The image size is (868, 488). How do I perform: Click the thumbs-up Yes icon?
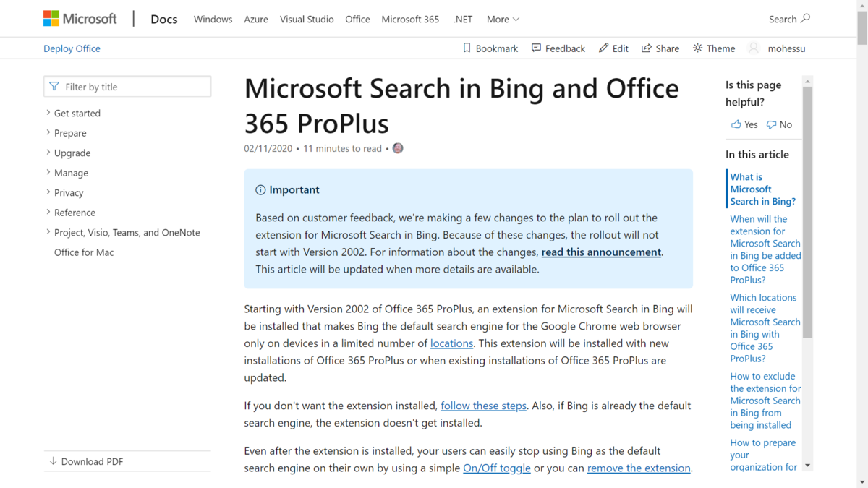tap(736, 124)
